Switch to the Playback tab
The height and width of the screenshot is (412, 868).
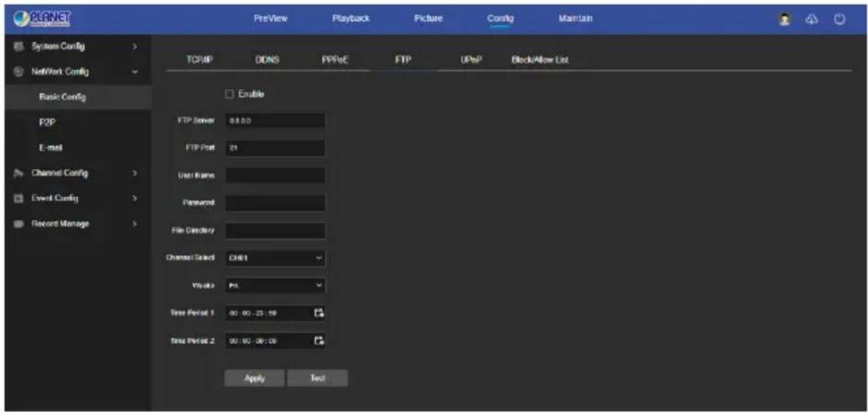pyautogui.click(x=351, y=18)
